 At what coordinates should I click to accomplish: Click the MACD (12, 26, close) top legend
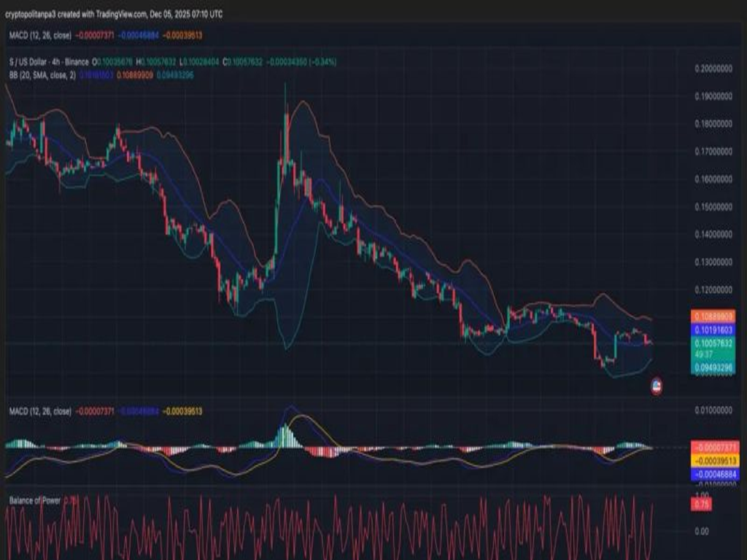point(40,35)
